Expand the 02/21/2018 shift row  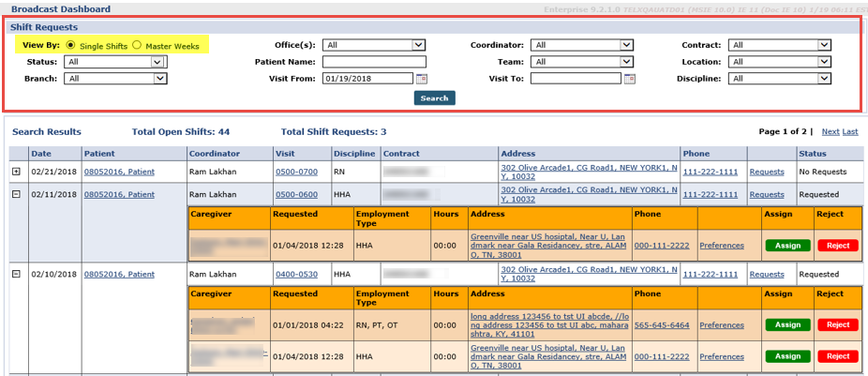16,172
